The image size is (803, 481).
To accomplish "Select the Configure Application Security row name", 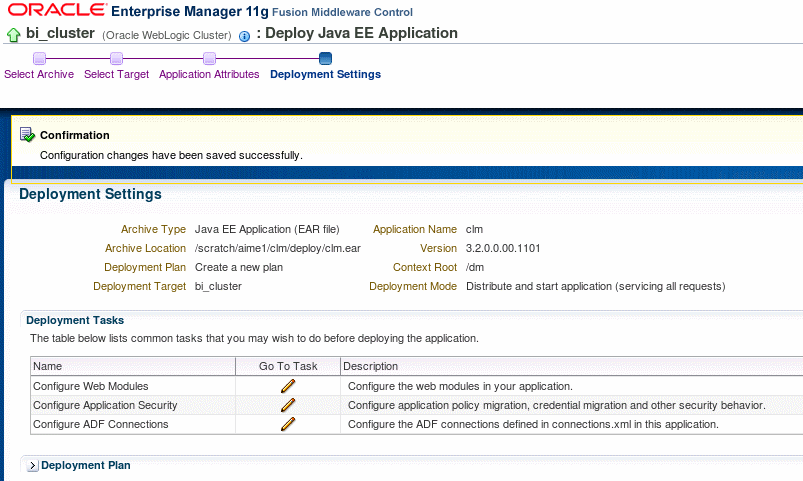I will tap(105, 405).
